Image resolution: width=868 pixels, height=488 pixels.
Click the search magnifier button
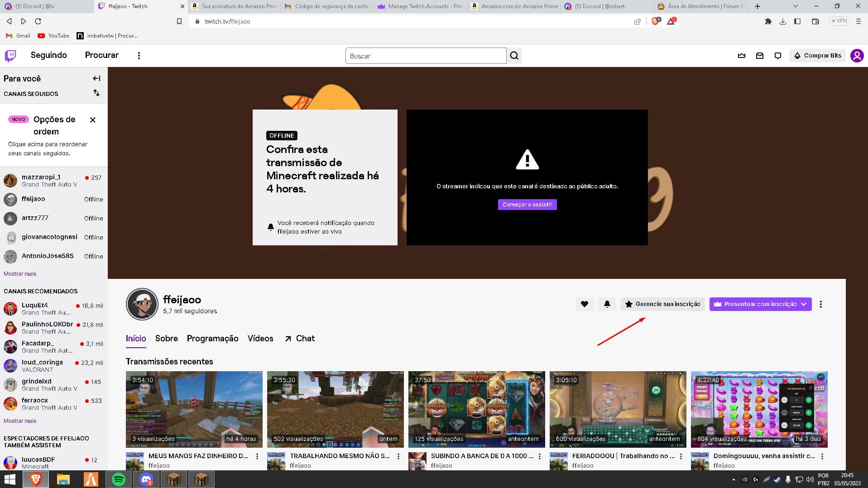[x=514, y=56]
